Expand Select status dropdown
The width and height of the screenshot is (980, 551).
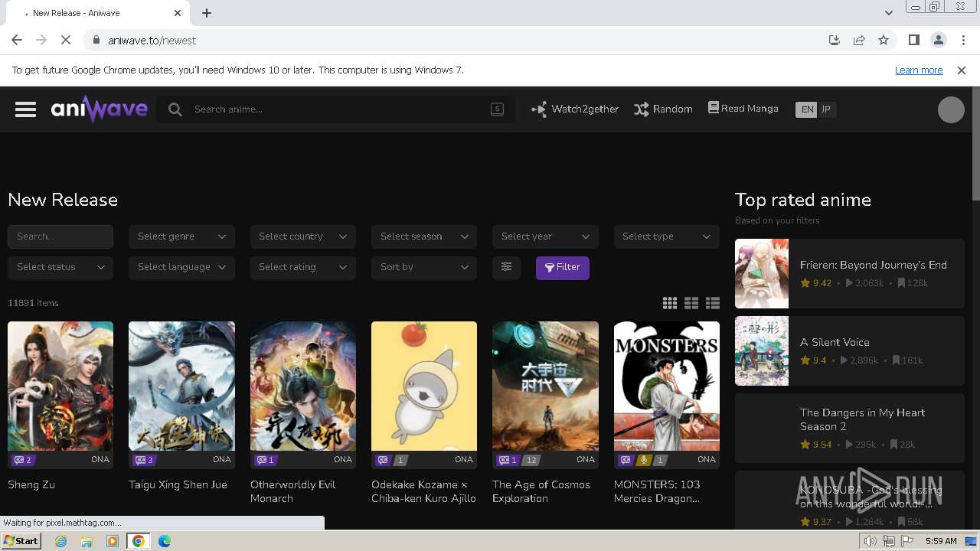pos(60,267)
